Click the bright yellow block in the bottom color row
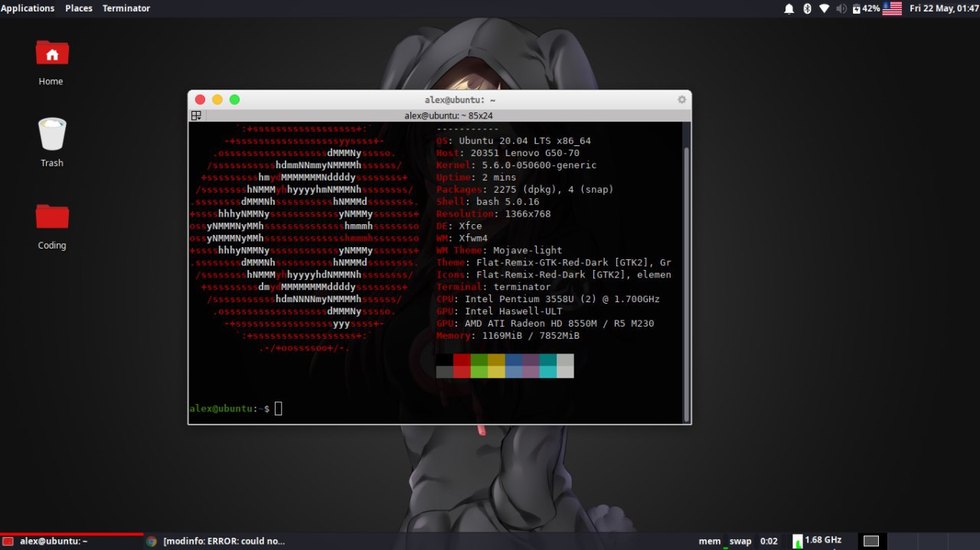Viewport: 980px width, 550px height. click(x=496, y=372)
